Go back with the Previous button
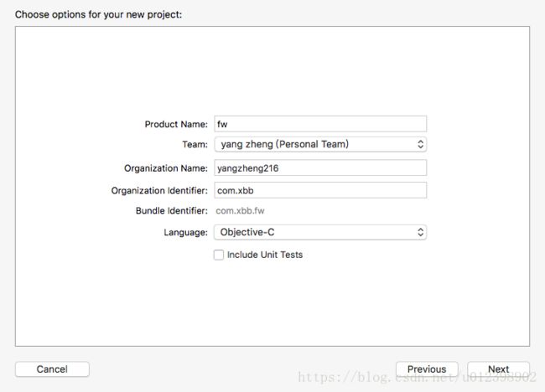Viewport: 545px width, 392px height. point(427,369)
